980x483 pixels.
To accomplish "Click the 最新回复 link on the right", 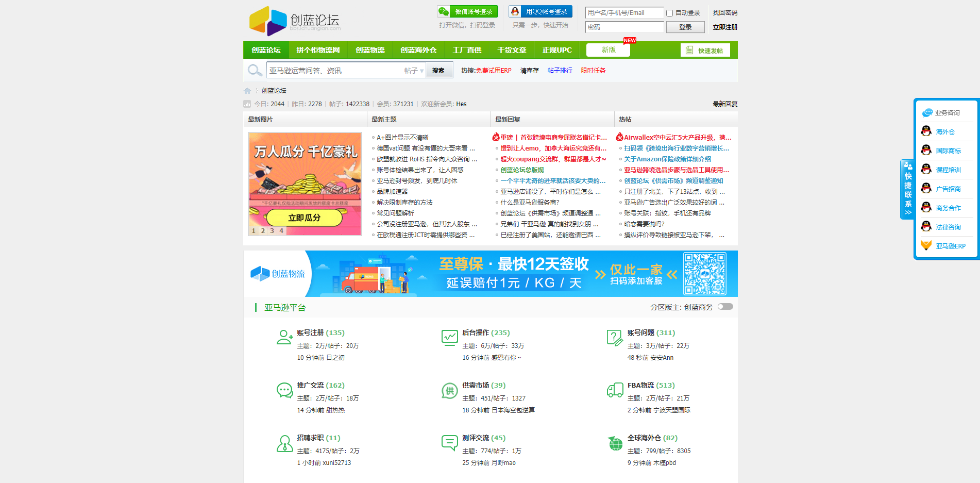I will pos(725,104).
